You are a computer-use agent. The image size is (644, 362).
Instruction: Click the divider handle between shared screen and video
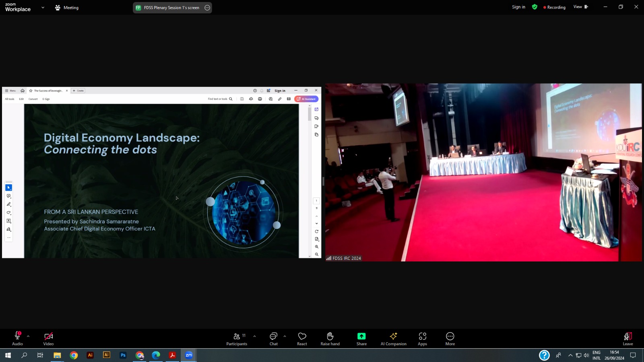coord(323,181)
